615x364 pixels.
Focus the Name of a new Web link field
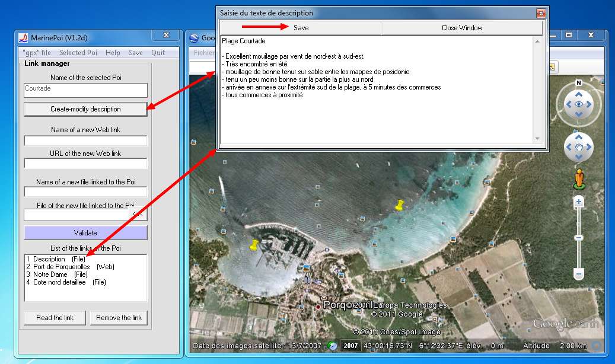[85, 141]
